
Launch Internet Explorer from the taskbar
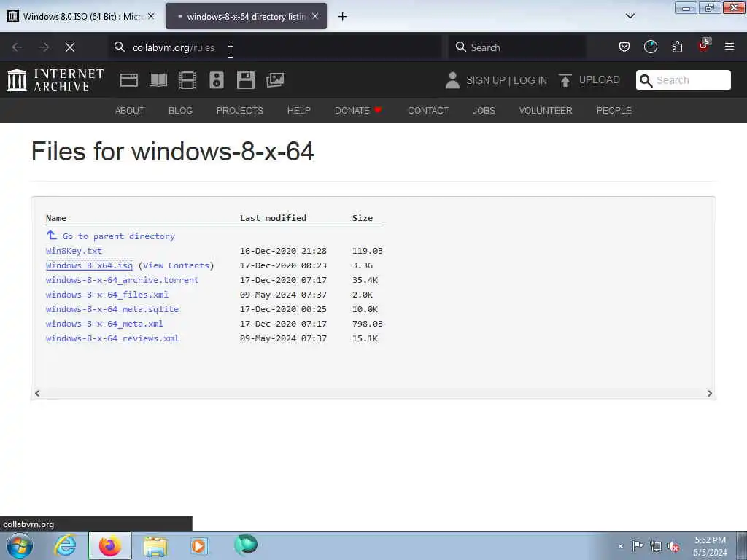[65, 545]
